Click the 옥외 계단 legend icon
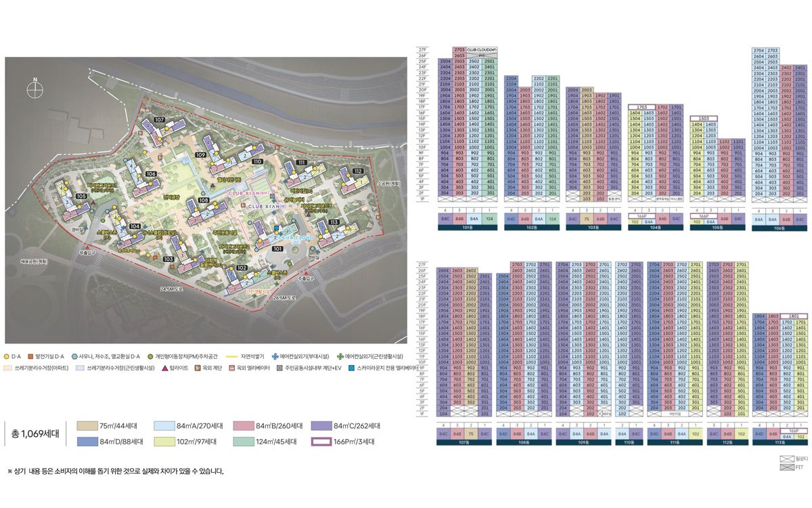 click(197, 368)
